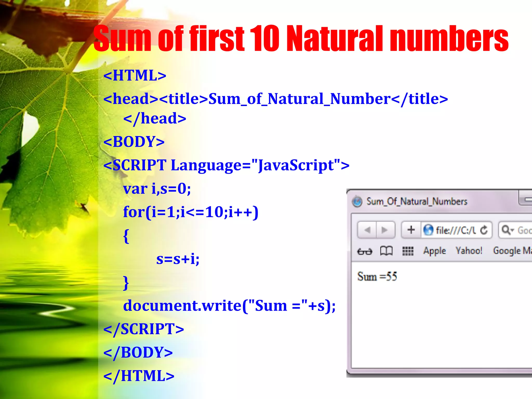The image size is (532, 399).
Task: Click the s=s+i; statement
Action: click(x=178, y=259)
